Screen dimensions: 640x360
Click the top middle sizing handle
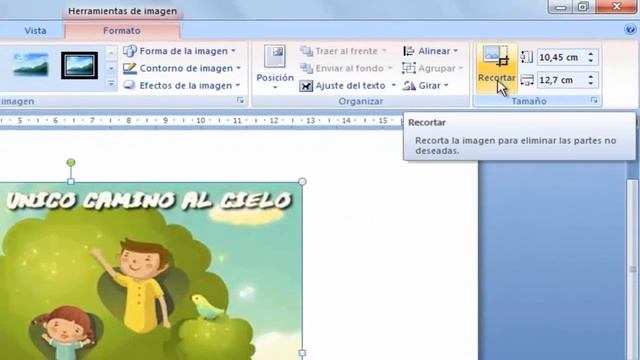point(71,181)
